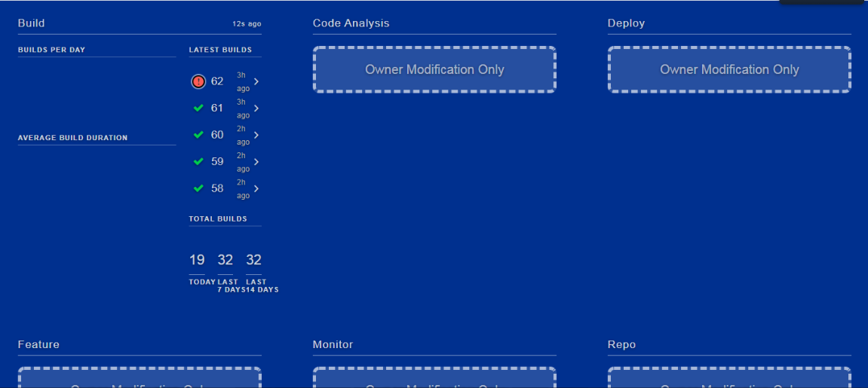Click the Builds Per Day heading
This screenshot has height=388, width=868.
coord(51,50)
